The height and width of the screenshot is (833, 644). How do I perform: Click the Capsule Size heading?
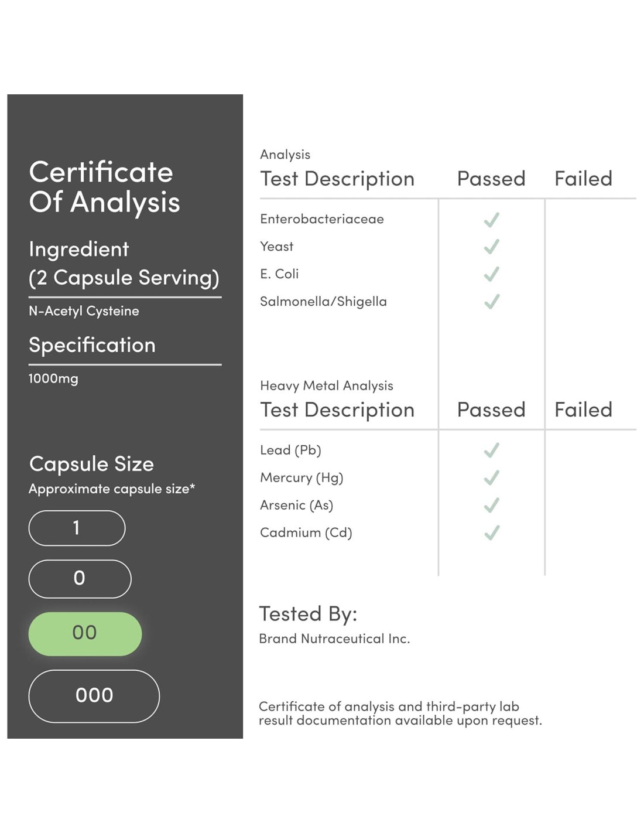pyautogui.click(x=91, y=464)
